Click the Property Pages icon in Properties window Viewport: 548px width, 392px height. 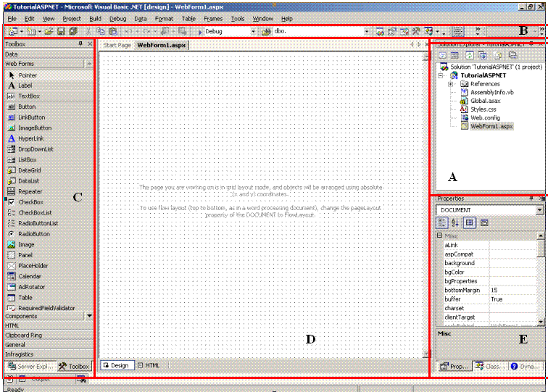pyautogui.click(x=484, y=223)
